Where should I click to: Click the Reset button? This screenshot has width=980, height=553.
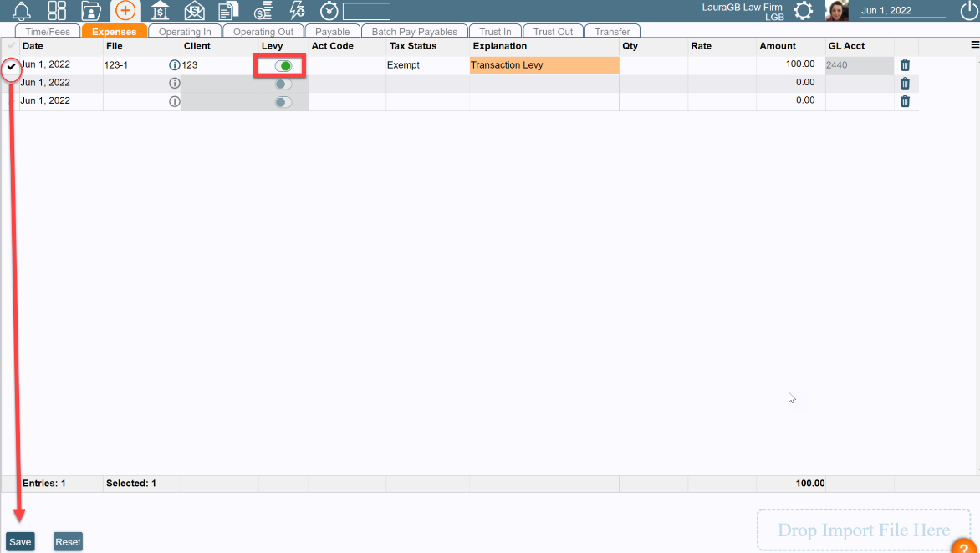point(68,541)
